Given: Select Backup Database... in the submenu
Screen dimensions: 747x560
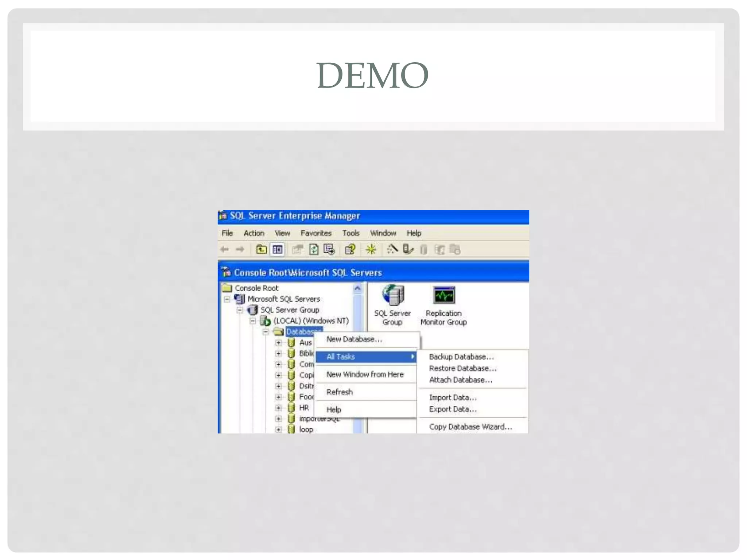Looking at the screenshot, I should (472, 357).
